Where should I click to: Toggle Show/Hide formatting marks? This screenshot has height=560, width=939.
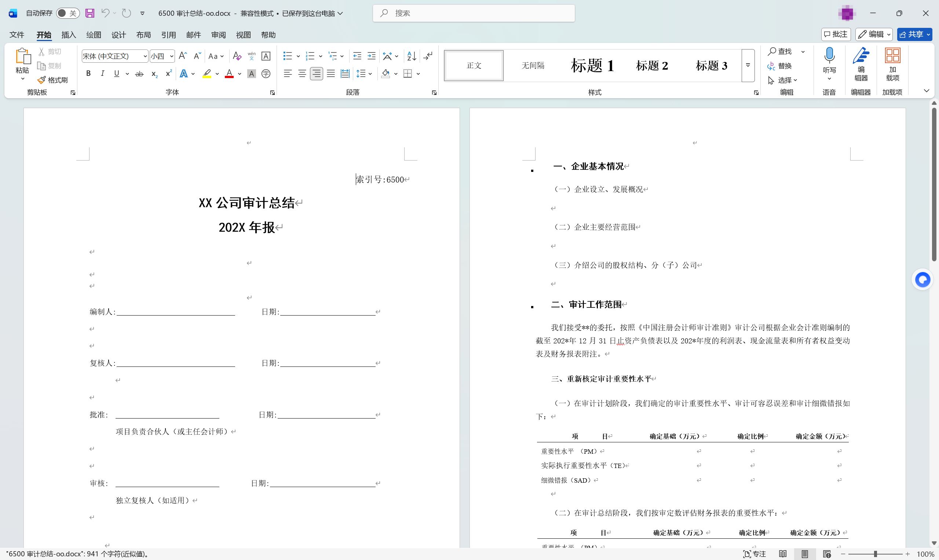(x=428, y=56)
